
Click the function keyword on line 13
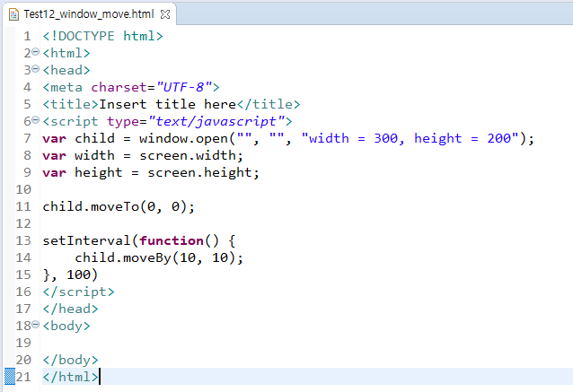(172, 240)
